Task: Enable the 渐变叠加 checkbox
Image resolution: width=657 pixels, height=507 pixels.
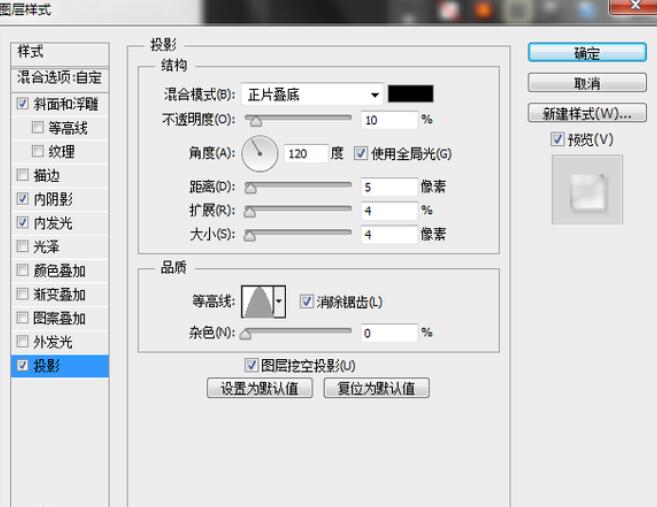Action: click(23, 294)
